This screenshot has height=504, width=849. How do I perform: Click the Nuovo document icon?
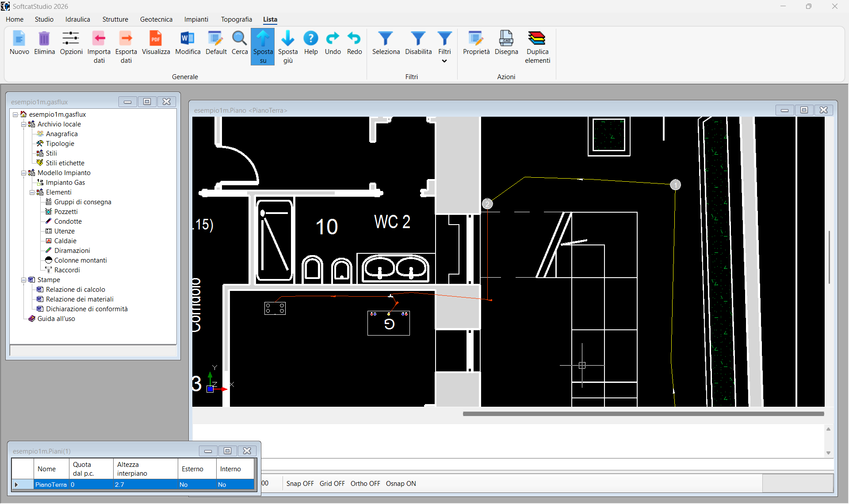(19, 38)
